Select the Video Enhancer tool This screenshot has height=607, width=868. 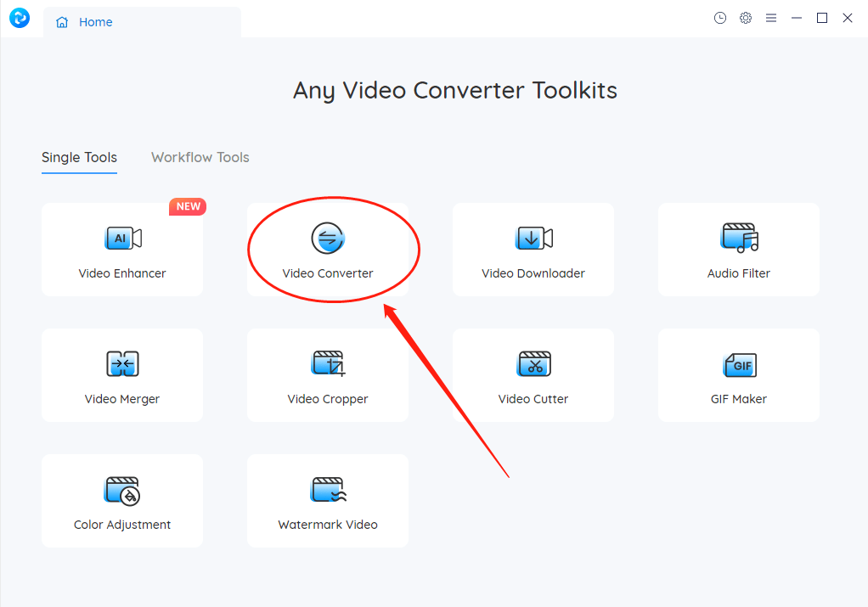coord(121,250)
